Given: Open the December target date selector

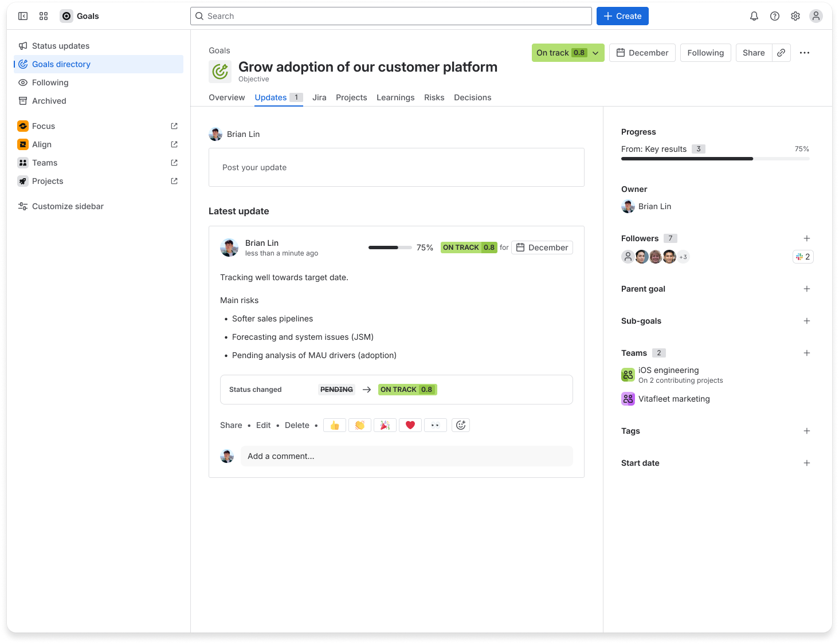Looking at the screenshot, I should (x=642, y=52).
